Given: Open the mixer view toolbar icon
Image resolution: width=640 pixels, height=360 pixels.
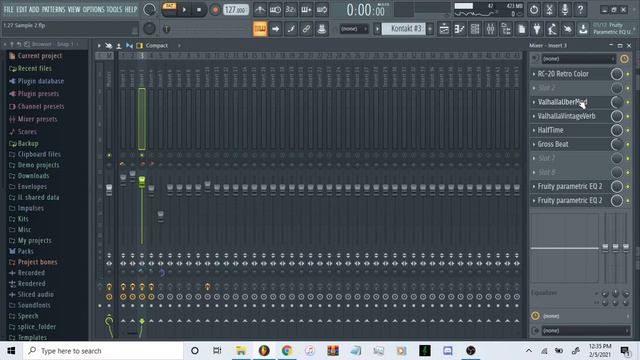Looking at the screenshot, I should pyautogui.click(x=491, y=29).
